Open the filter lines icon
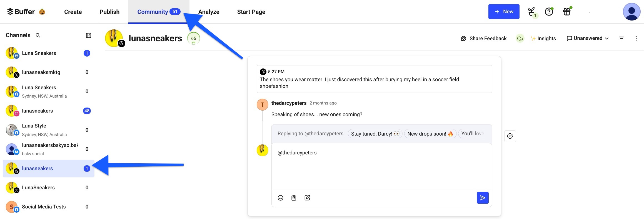The width and height of the screenshot is (644, 219). point(621,39)
